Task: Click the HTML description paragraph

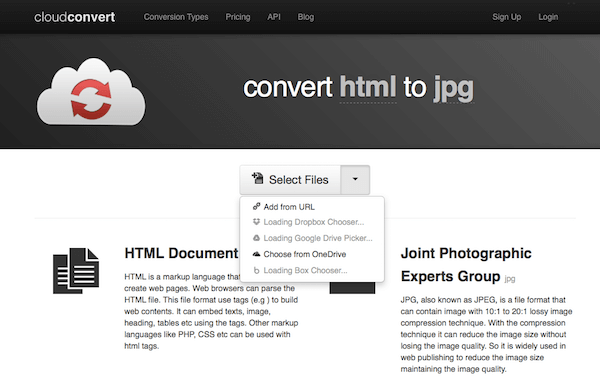Action: tap(211, 311)
